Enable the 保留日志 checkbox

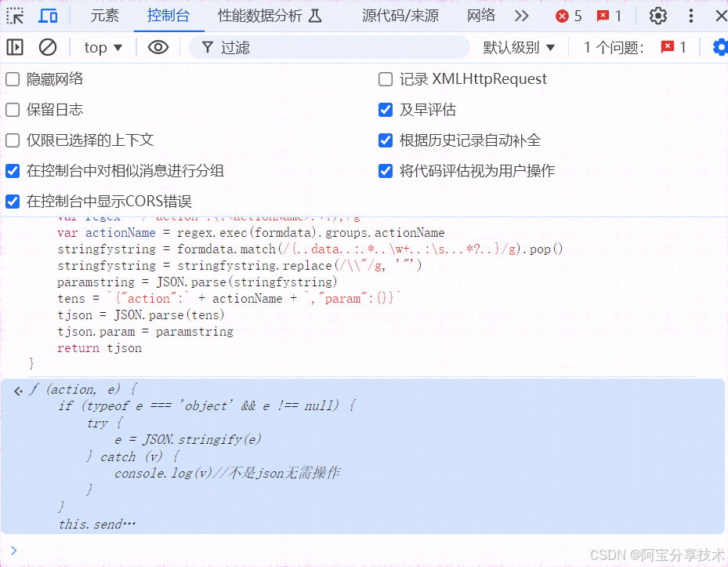tap(13, 110)
